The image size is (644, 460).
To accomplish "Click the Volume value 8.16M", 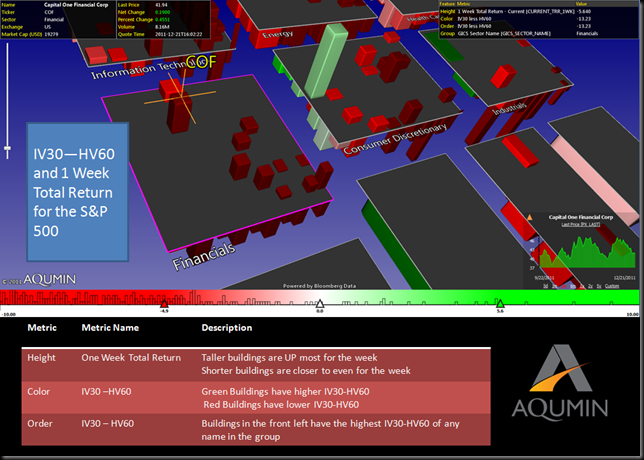I will (x=161, y=27).
